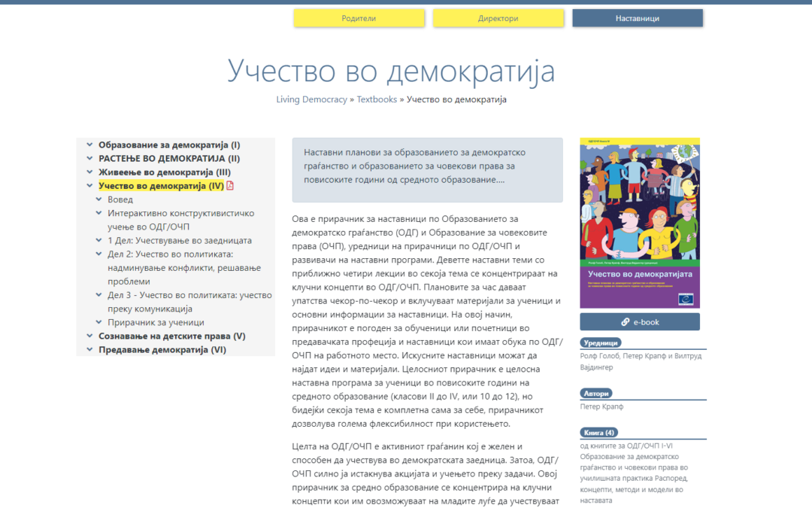Collapse the Учество во демократија (IV) section chevron
812x508 pixels.
pyautogui.click(x=89, y=185)
